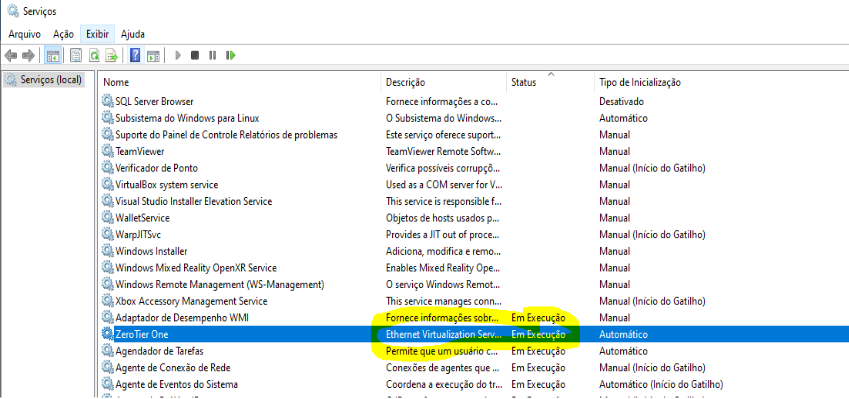Select the Verificador de Ponto service name

pyautogui.click(x=156, y=168)
